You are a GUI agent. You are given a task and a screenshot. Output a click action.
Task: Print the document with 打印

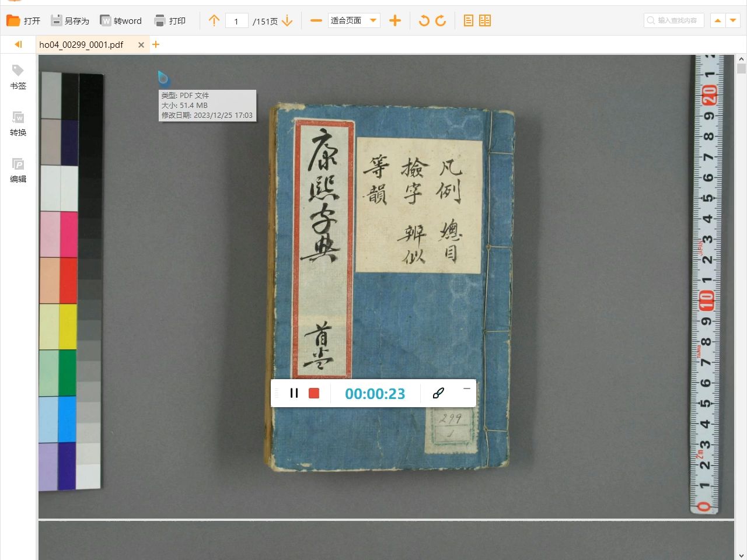click(x=170, y=21)
